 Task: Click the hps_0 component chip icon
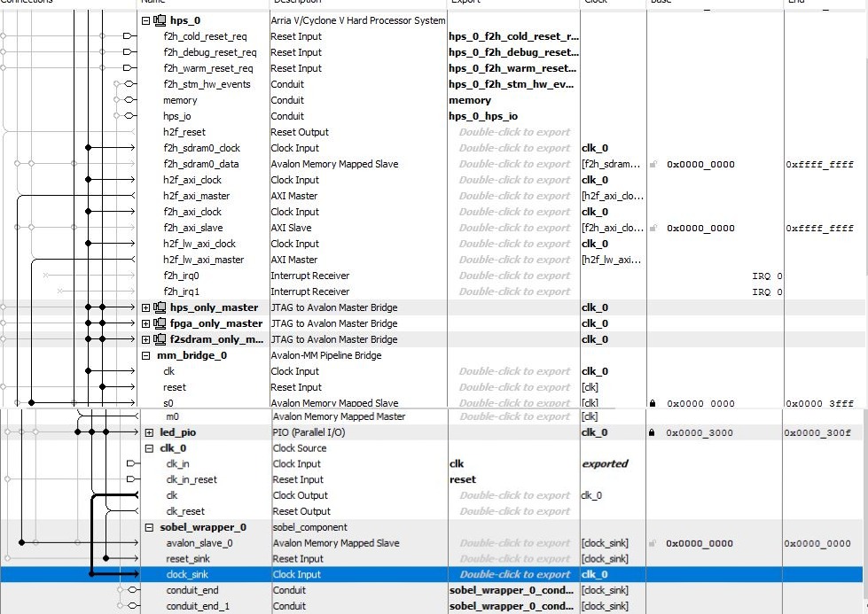click(160, 20)
